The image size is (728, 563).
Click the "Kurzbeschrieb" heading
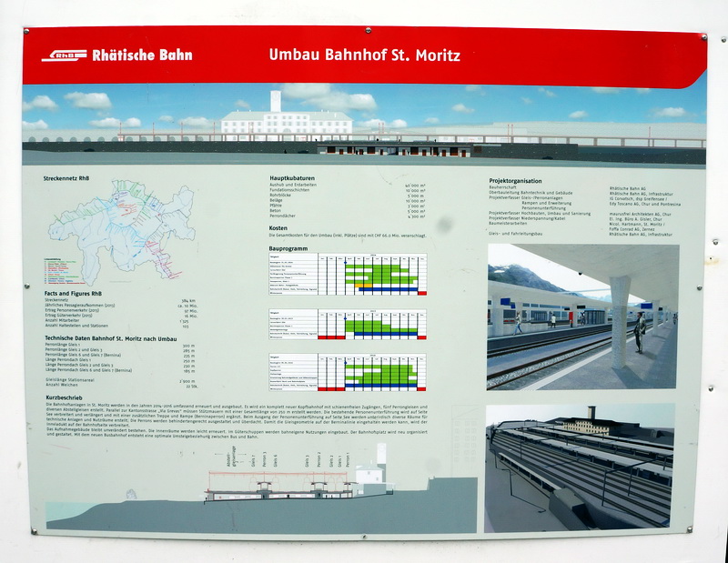pyautogui.click(x=64, y=397)
